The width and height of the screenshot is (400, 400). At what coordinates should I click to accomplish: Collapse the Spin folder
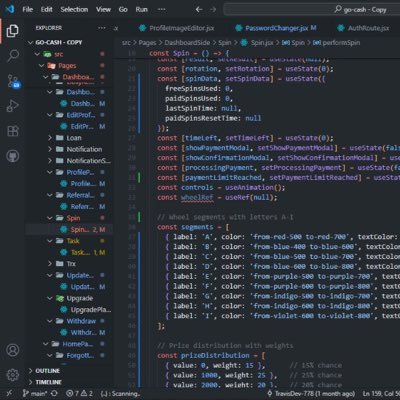pos(50,218)
